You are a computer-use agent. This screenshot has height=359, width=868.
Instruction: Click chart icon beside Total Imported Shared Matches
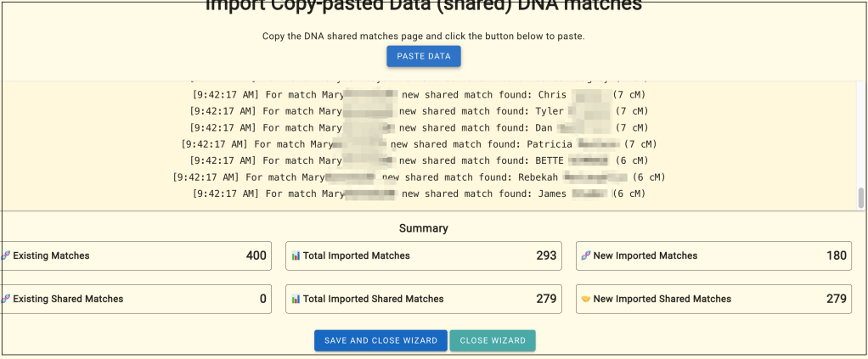(296, 299)
